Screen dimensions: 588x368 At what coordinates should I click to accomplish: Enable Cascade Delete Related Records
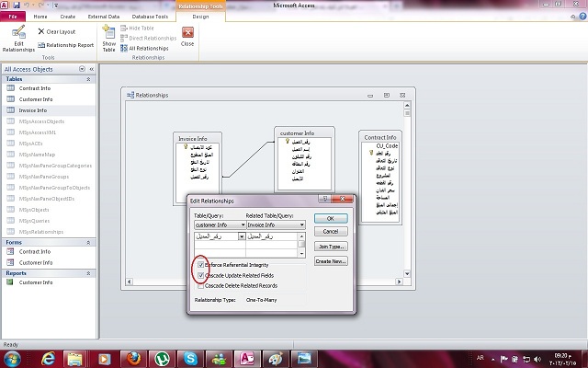pyautogui.click(x=201, y=286)
